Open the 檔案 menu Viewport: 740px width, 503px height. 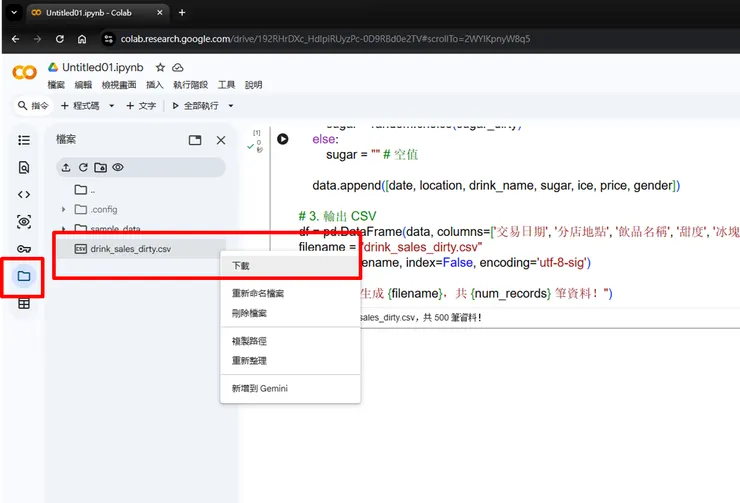pos(56,85)
